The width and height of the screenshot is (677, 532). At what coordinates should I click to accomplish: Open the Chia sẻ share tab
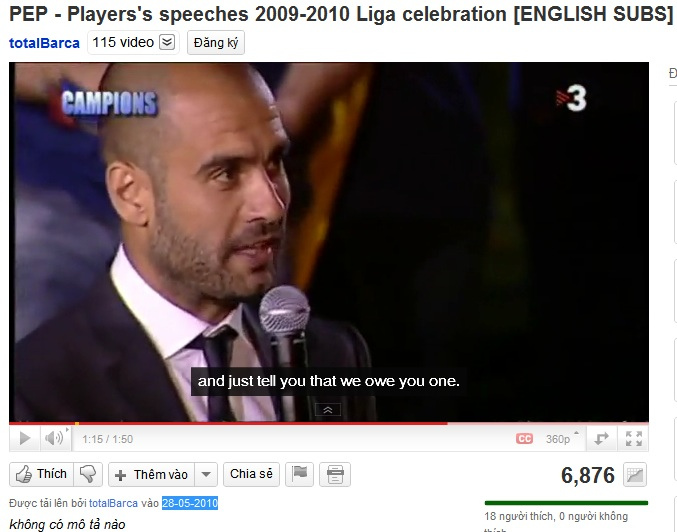click(251, 474)
